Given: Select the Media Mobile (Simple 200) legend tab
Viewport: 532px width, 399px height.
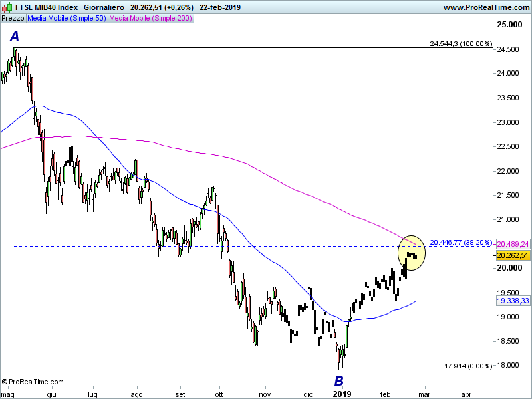Looking at the screenshot, I should click(x=151, y=19).
